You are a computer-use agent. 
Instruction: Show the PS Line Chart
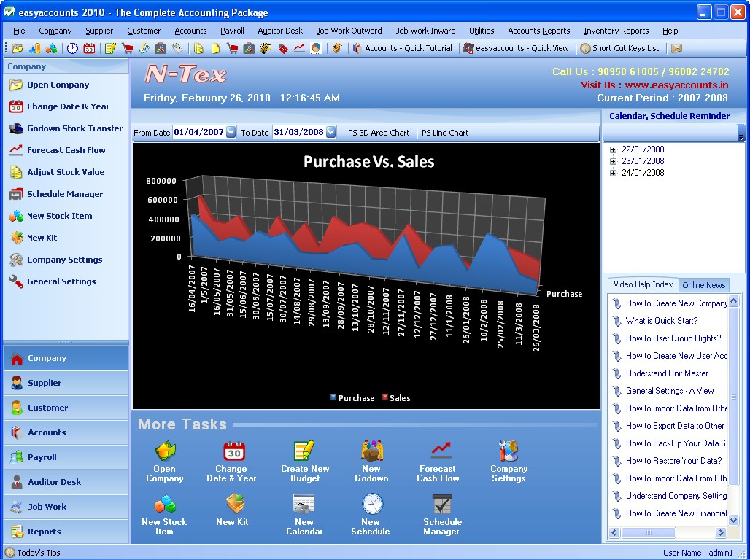pos(445,133)
